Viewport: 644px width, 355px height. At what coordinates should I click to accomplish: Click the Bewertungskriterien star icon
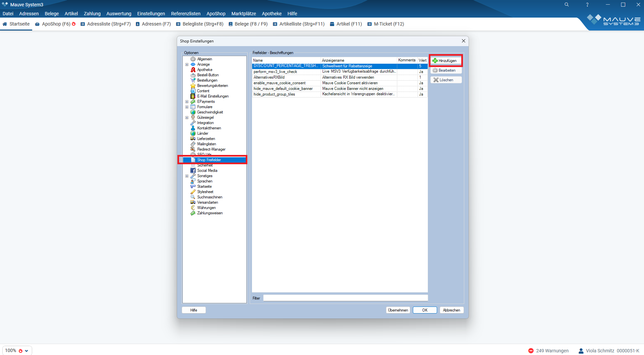click(x=193, y=86)
